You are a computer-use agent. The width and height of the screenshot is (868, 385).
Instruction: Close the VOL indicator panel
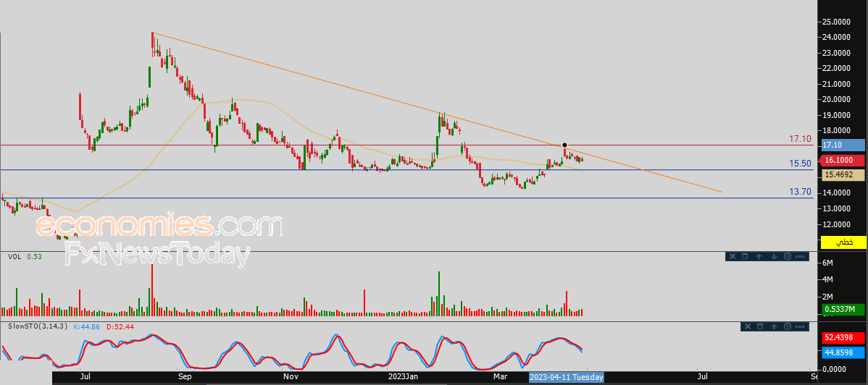pyautogui.click(x=732, y=256)
